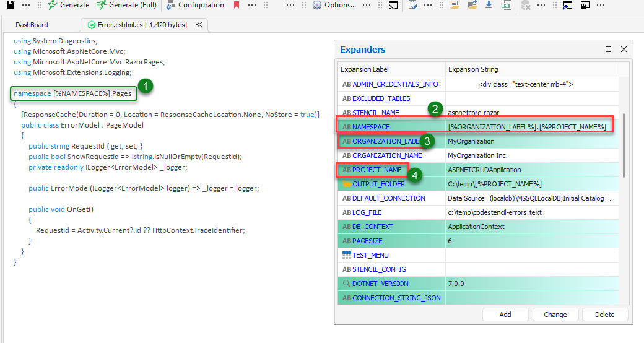Pin the Error.cshtml.cs tab

tap(199, 25)
